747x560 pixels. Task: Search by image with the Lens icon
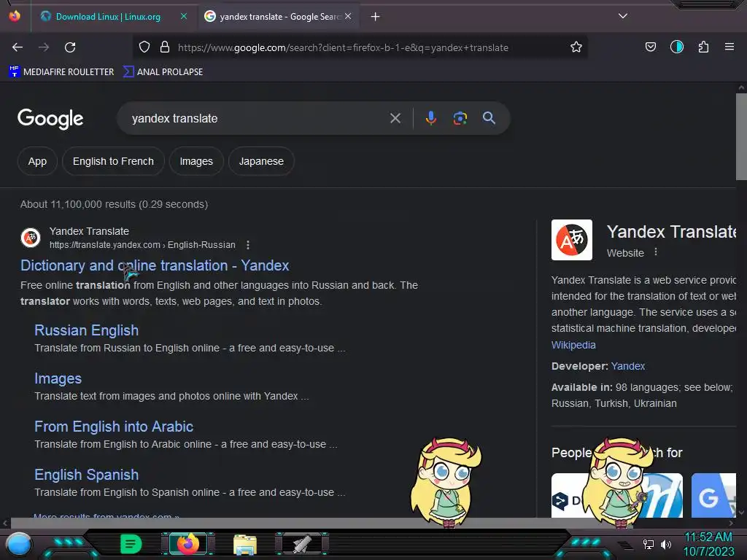click(460, 118)
